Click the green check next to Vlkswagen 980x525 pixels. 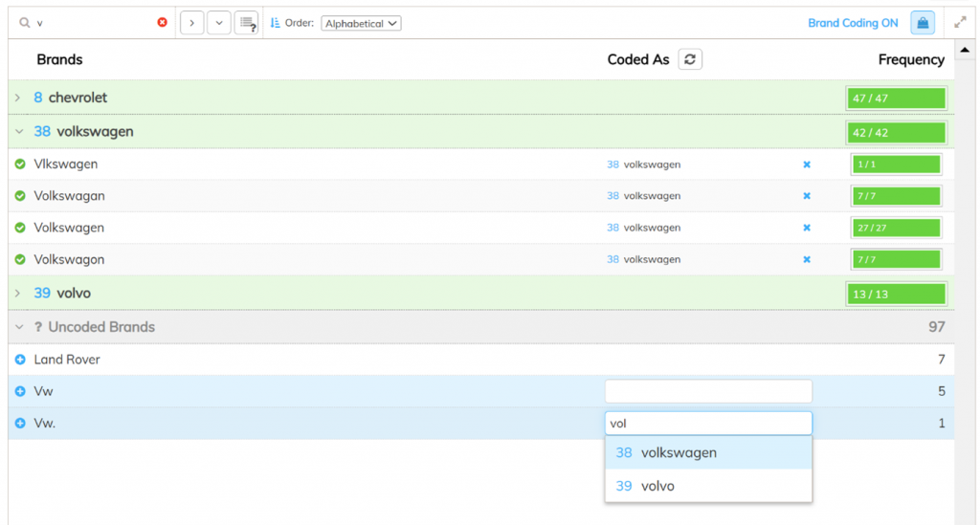click(x=20, y=164)
